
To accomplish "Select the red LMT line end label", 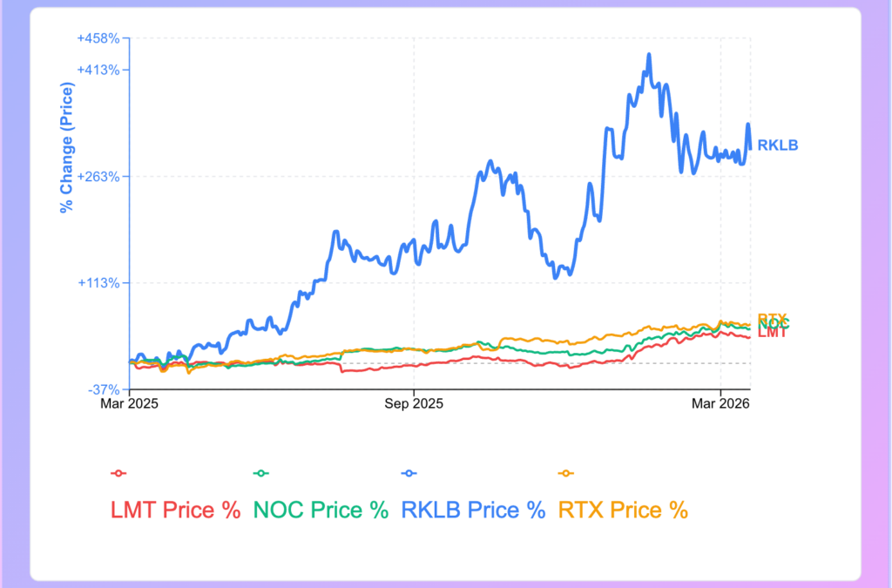I will 773,333.
